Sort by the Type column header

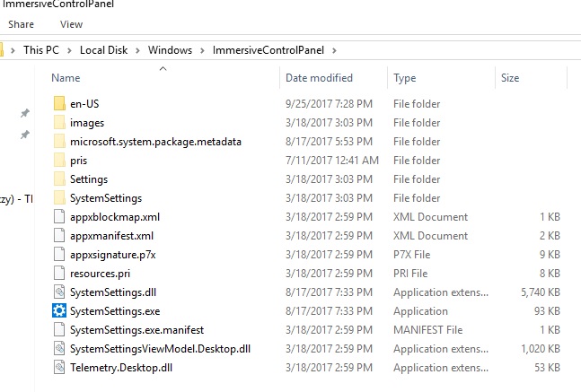(405, 78)
